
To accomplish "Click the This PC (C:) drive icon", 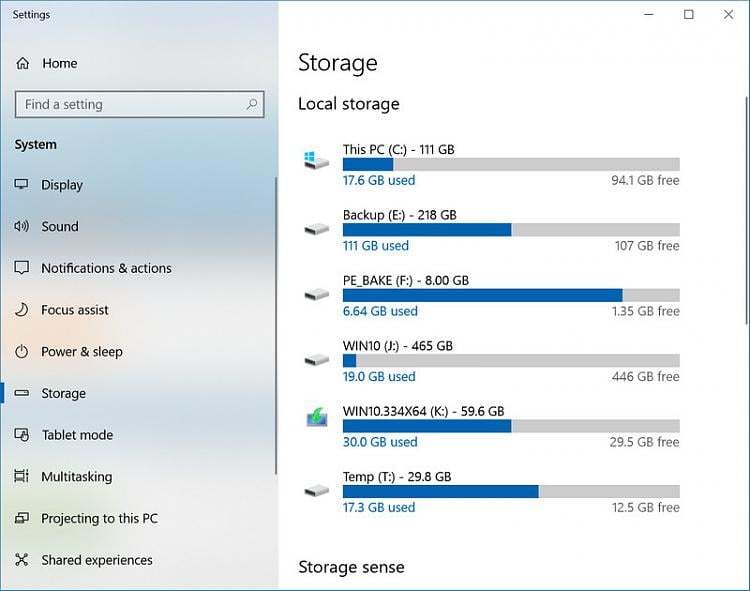I will (317, 160).
